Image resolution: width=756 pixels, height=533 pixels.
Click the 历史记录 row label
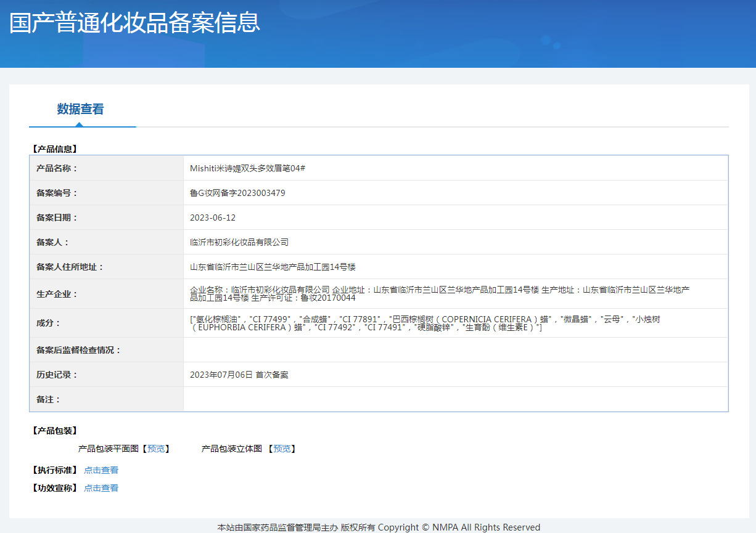tap(57, 375)
